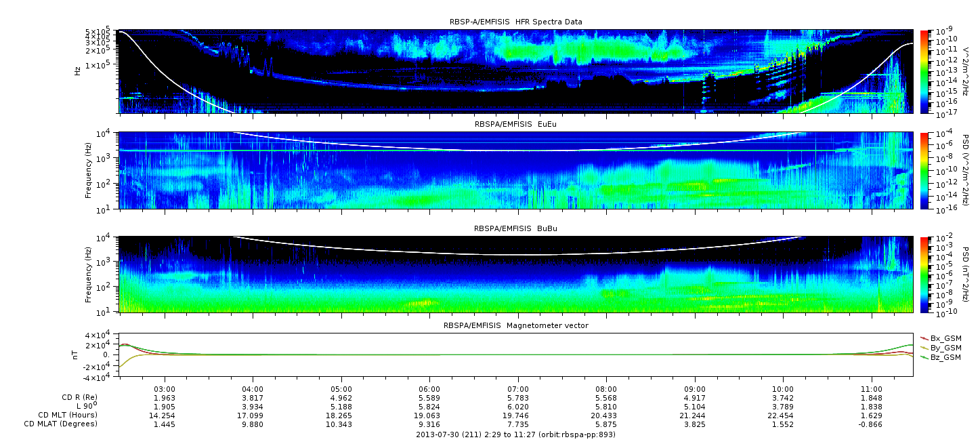Click the HFR Spectra colorbar

click(x=924, y=70)
